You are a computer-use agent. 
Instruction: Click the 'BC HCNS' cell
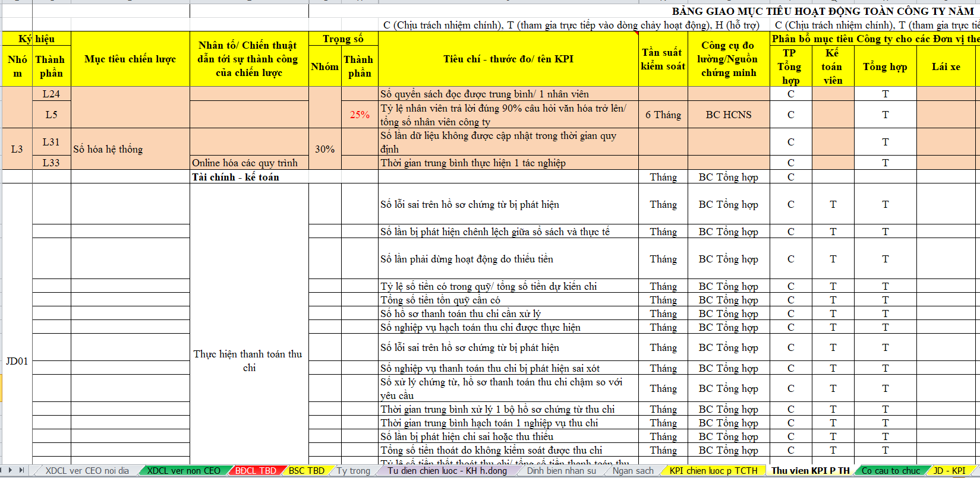(729, 115)
